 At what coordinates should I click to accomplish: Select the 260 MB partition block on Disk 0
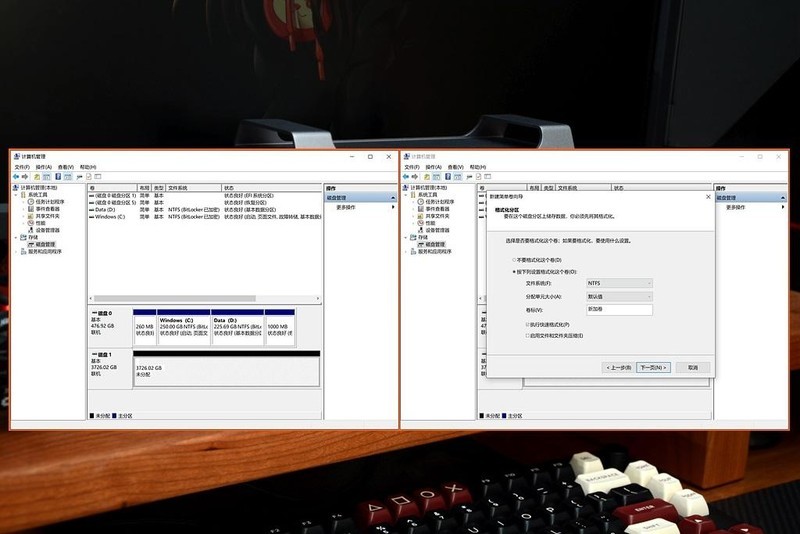tap(145, 329)
